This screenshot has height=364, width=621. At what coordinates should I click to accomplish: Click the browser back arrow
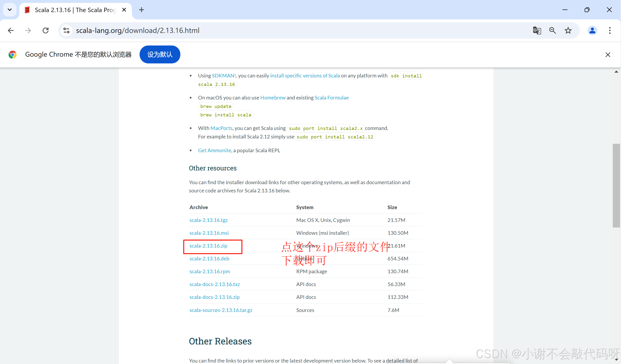11,30
